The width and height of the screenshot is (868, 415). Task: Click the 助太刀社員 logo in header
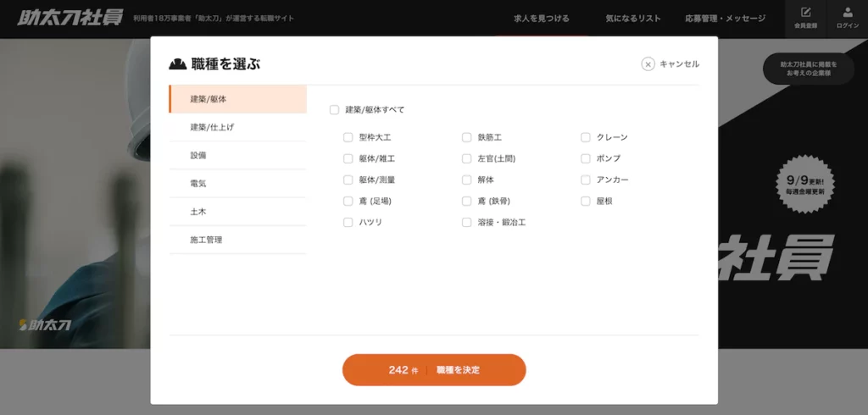pyautogui.click(x=70, y=18)
